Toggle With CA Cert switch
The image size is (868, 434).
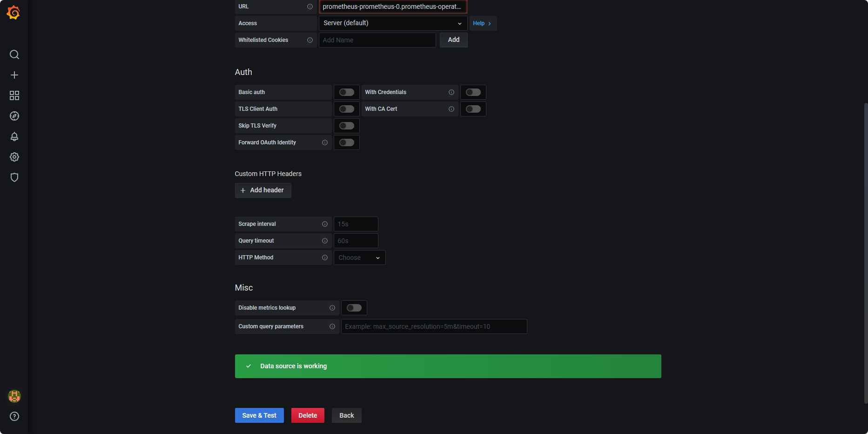(473, 109)
